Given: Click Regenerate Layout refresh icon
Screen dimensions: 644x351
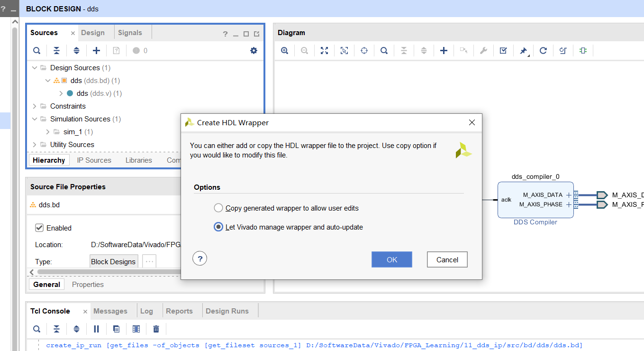Looking at the screenshot, I should coord(543,51).
